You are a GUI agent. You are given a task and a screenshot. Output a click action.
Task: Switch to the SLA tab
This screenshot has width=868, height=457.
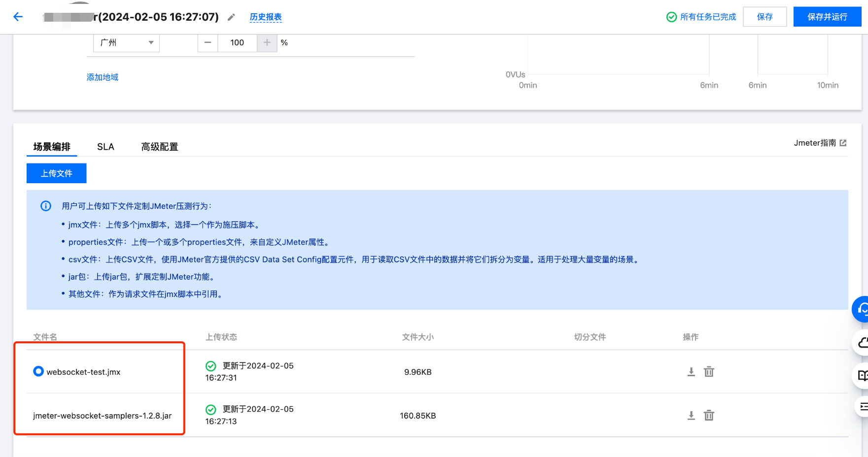[x=105, y=147]
